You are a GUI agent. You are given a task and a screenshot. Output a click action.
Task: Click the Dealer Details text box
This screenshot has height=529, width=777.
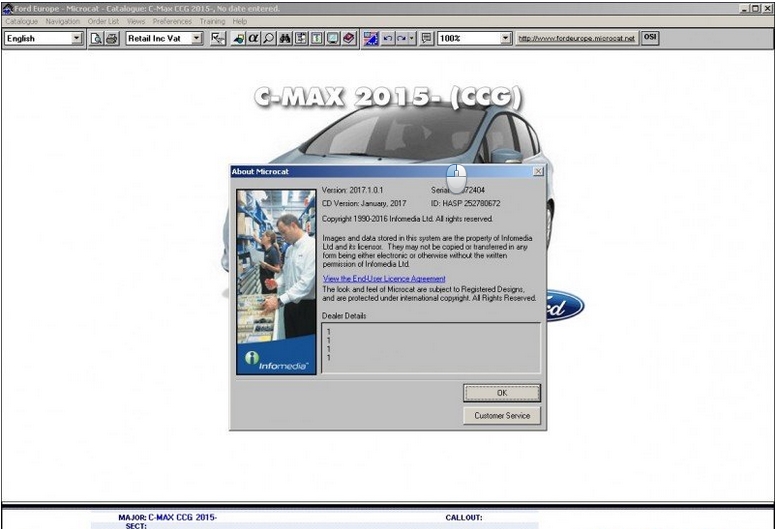click(431, 348)
